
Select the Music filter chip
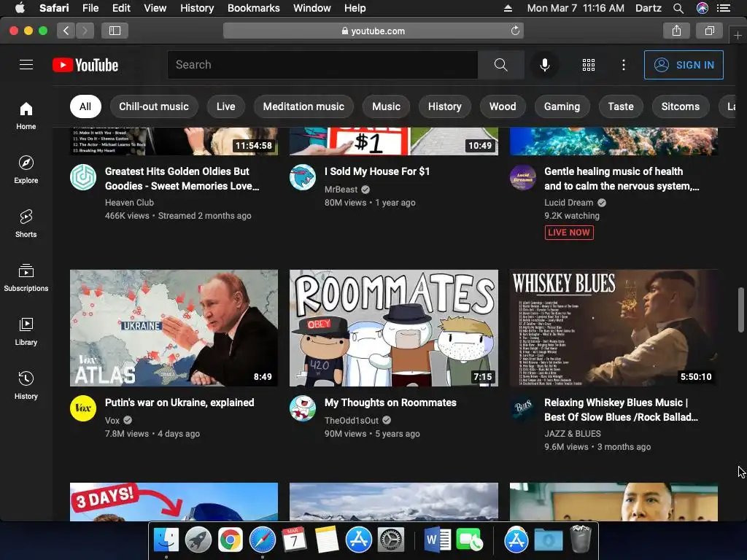tap(386, 106)
